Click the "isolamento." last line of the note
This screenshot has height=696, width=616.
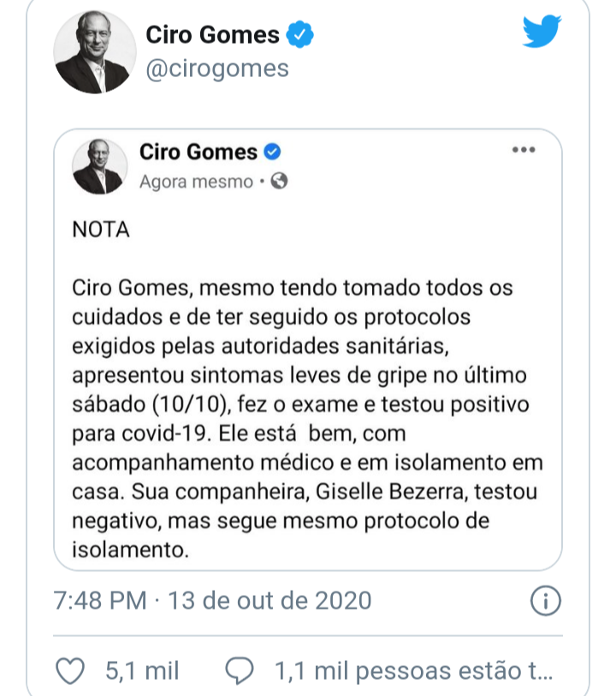(128, 549)
